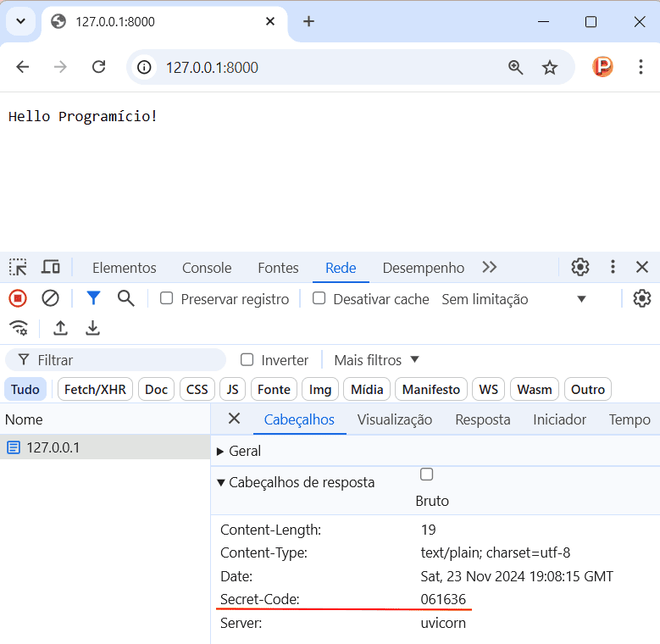Toggle the network filter funnel

click(93, 298)
